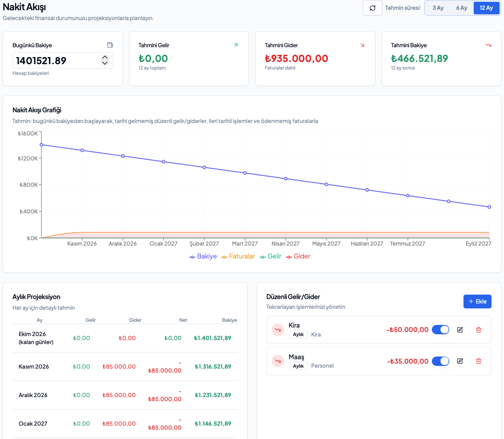Click the refresh forecast icon button
Viewport: 504px width, 439px height.
(x=373, y=8)
